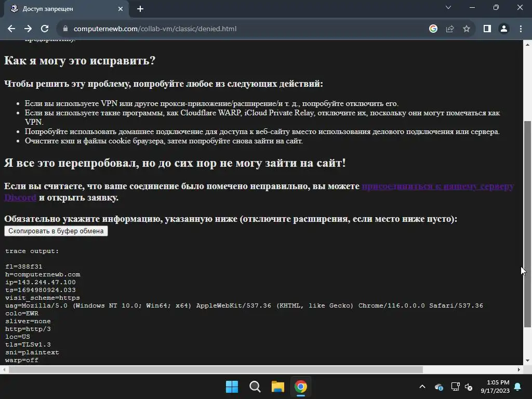Open a new browser tab
Screen dimensions: 532x399
pos(140,9)
